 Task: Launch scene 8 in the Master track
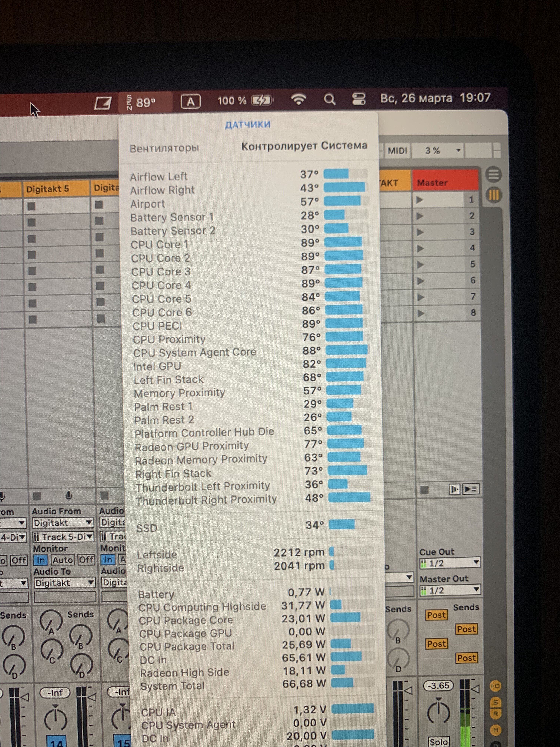[x=421, y=313]
